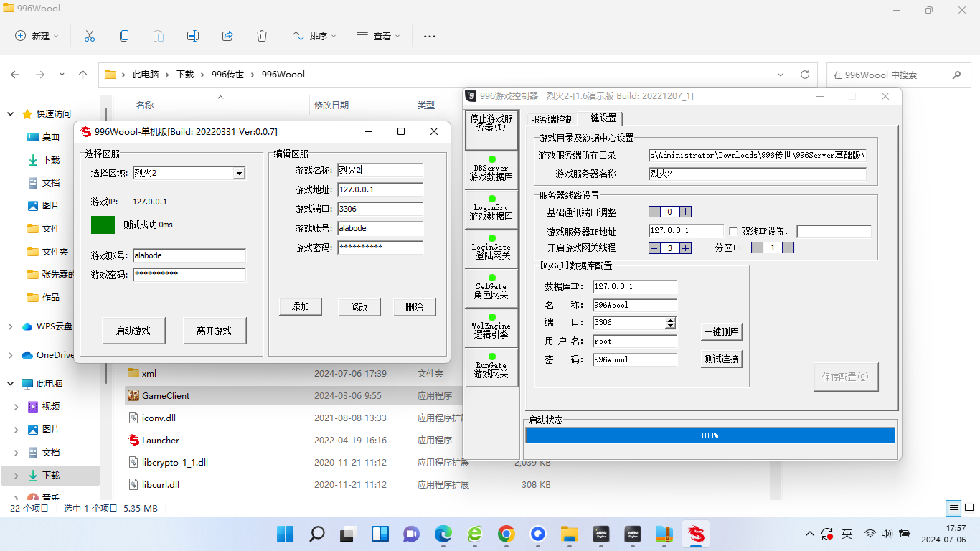980x551 pixels.
Task: Click the search magnifier icon in Explorer
Action: (956, 75)
